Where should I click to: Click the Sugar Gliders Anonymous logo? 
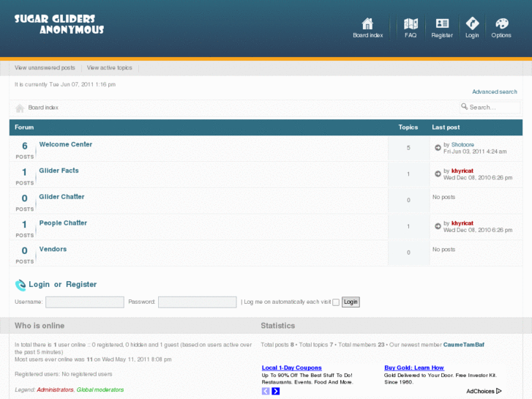point(59,24)
